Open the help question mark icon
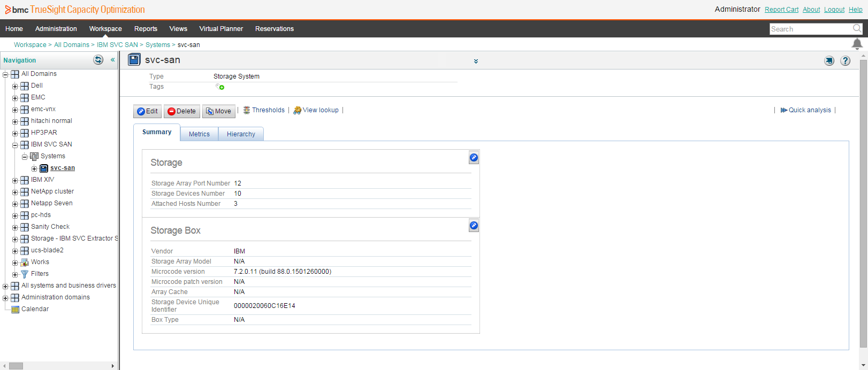The image size is (868, 370). click(x=846, y=61)
